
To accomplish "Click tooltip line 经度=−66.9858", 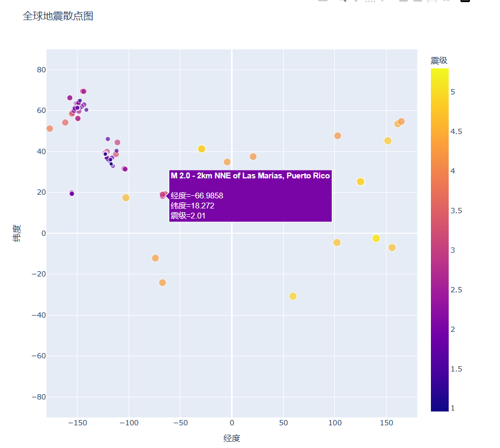I will tap(197, 196).
